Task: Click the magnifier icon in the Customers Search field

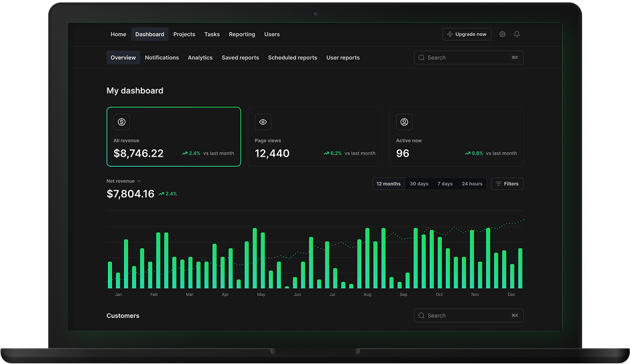Action: 421,315
